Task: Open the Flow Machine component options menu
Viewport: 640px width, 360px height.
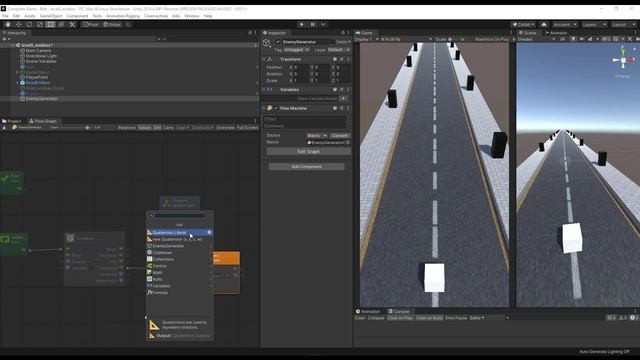Action: tap(348, 108)
